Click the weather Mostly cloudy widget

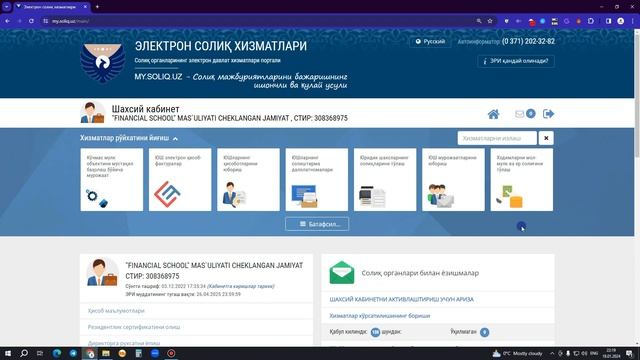(518, 353)
